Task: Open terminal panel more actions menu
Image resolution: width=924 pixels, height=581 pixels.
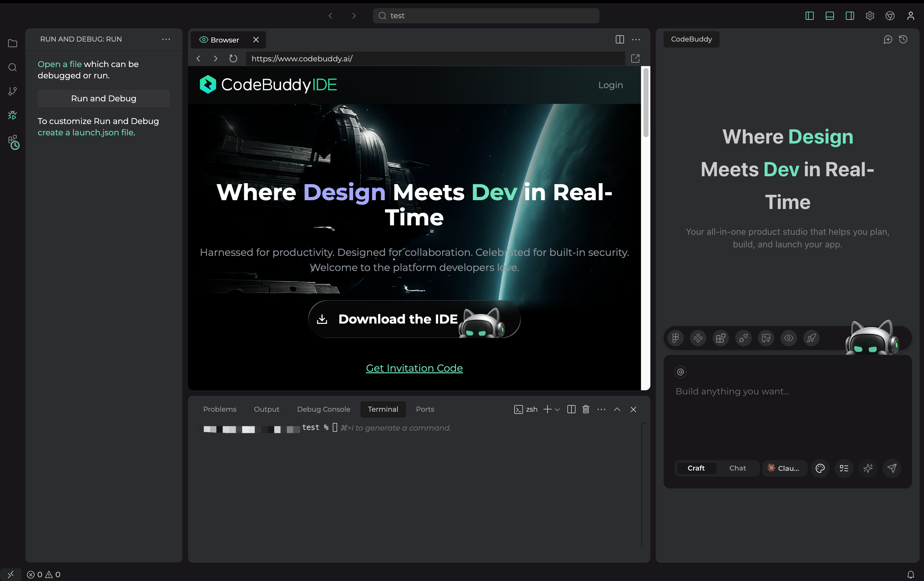Action: point(601,409)
